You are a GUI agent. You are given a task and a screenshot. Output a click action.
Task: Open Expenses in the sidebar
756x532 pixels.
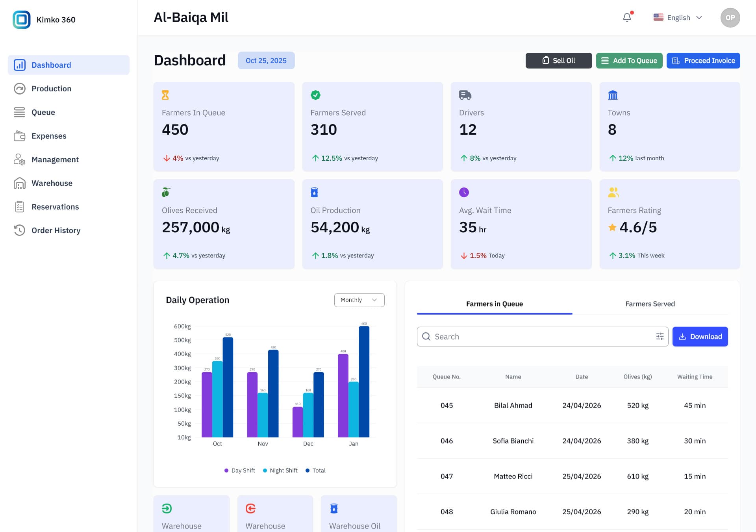pos(69,136)
